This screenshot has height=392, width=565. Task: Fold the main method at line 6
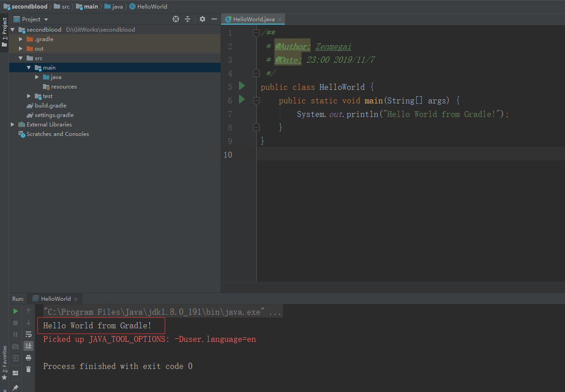tap(256, 100)
